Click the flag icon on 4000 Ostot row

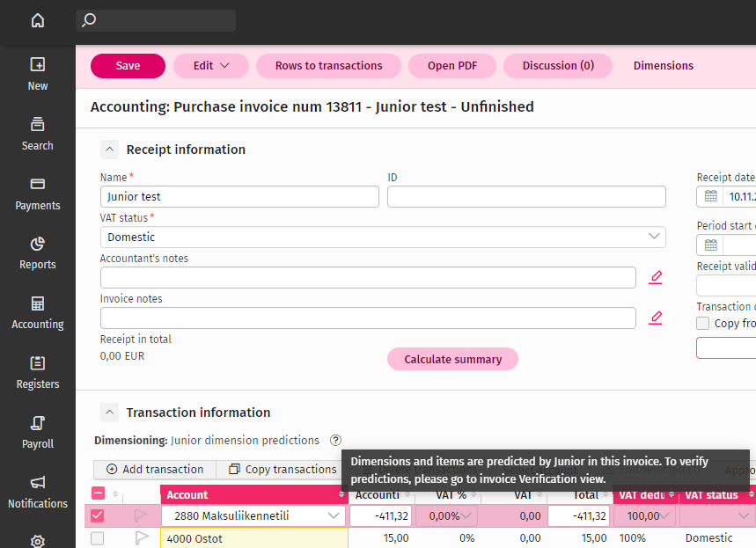(141, 538)
